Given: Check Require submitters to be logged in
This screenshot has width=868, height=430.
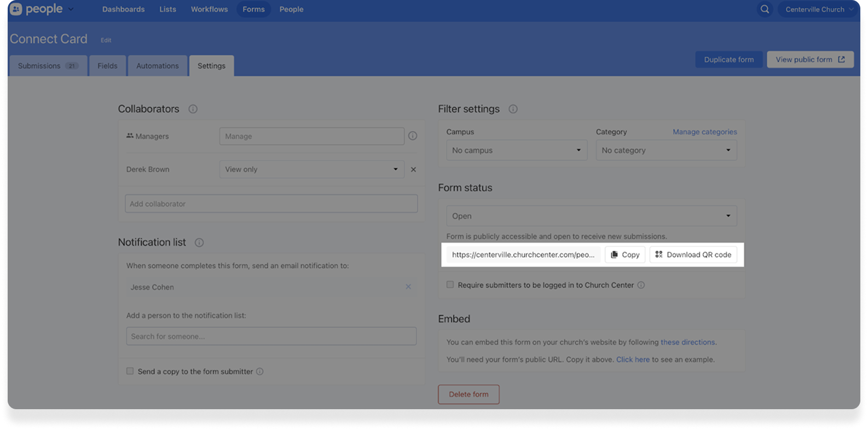Looking at the screenshot, I should tap(450, 285).
